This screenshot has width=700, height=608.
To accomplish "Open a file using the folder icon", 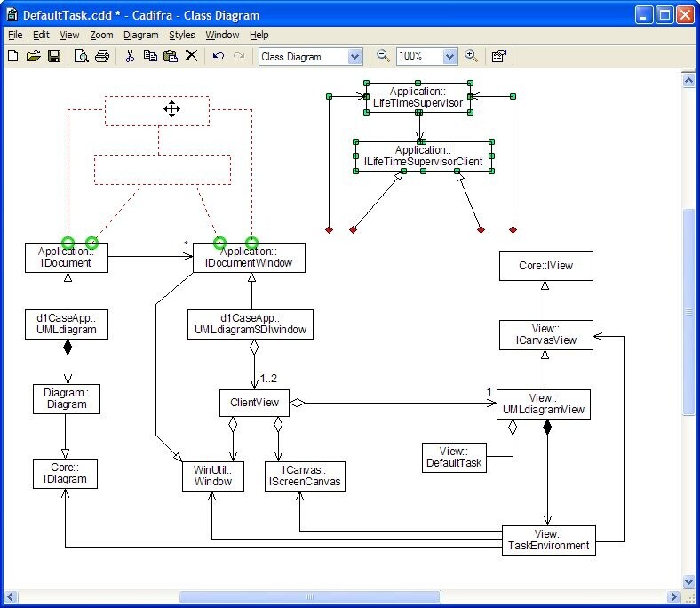I will 34,56.
